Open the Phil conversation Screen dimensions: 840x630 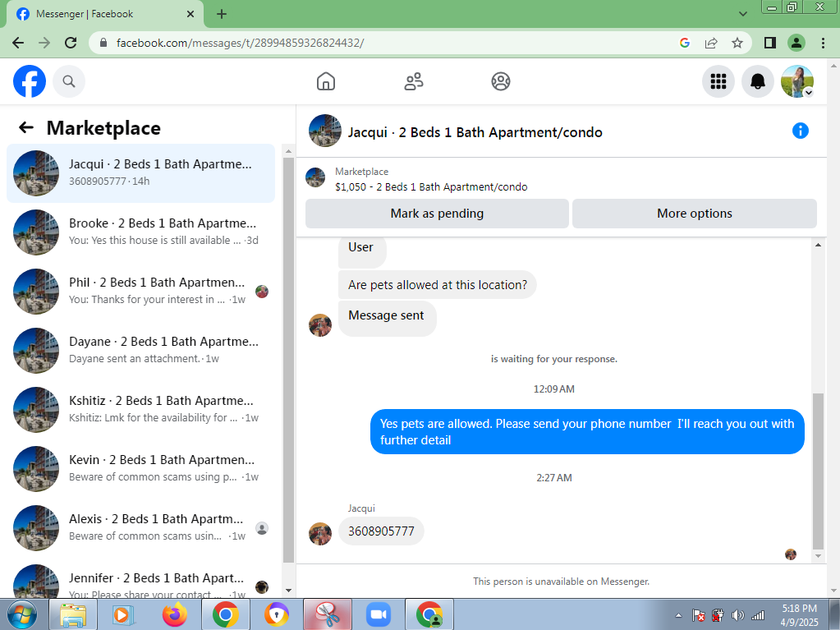[x=141, y=292]
